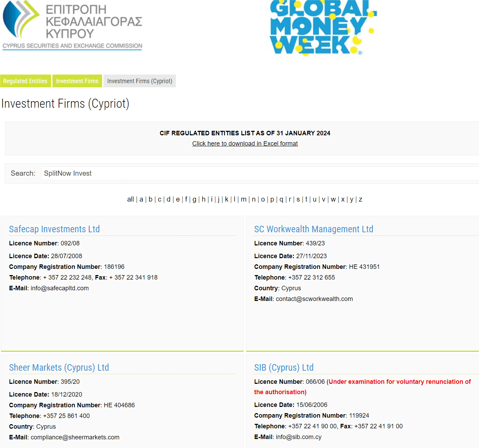Filter firms by letter j

point(219,199)
